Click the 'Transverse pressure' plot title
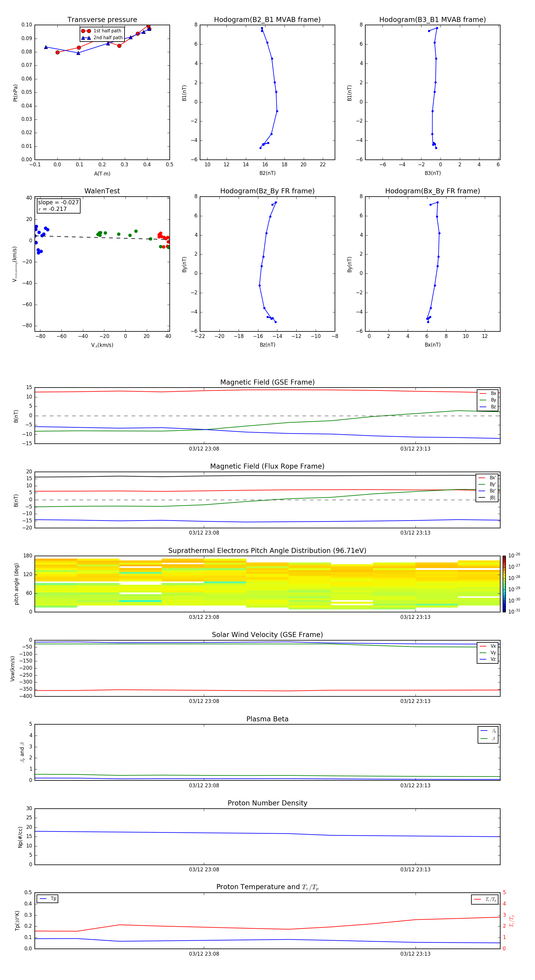Viewport: 535px width, 980px height. (102, 20)
